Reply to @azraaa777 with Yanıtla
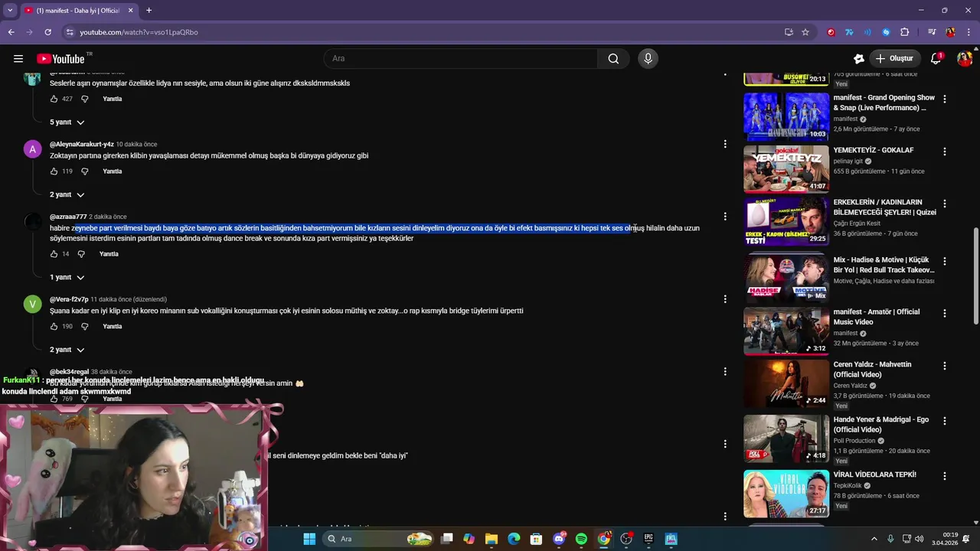980x551 pixels. point(109,254)
